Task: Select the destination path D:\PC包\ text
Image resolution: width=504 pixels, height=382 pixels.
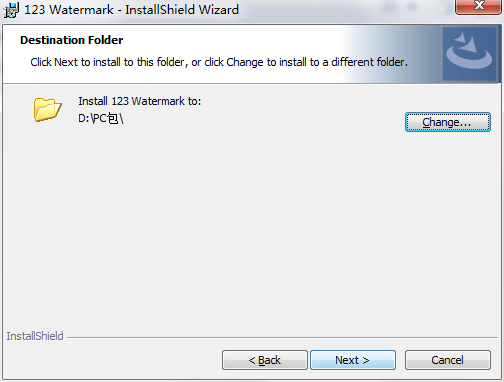Action: 101,118
